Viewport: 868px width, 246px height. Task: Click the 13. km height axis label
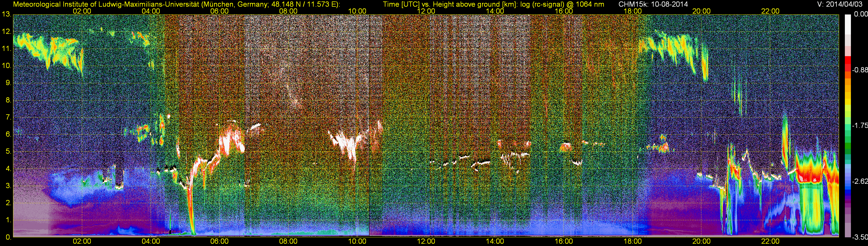tap(6, 14)
